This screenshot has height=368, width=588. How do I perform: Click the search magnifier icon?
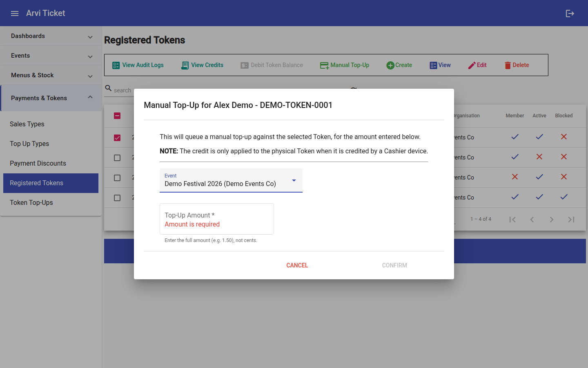tap(108, 88)
